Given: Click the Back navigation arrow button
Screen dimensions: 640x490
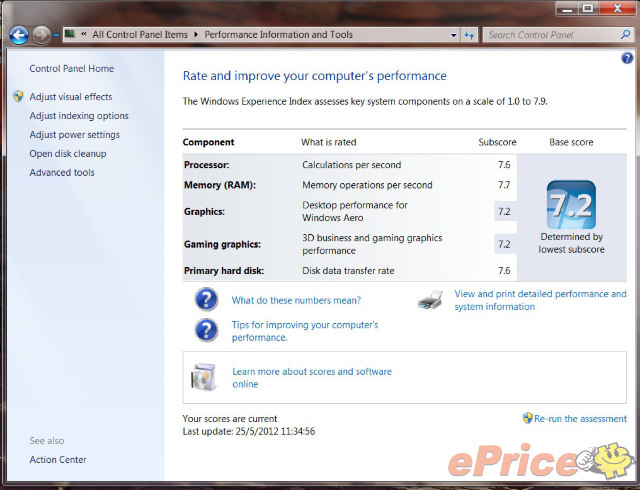Looking at the screenshot, I should coord(18,35).
